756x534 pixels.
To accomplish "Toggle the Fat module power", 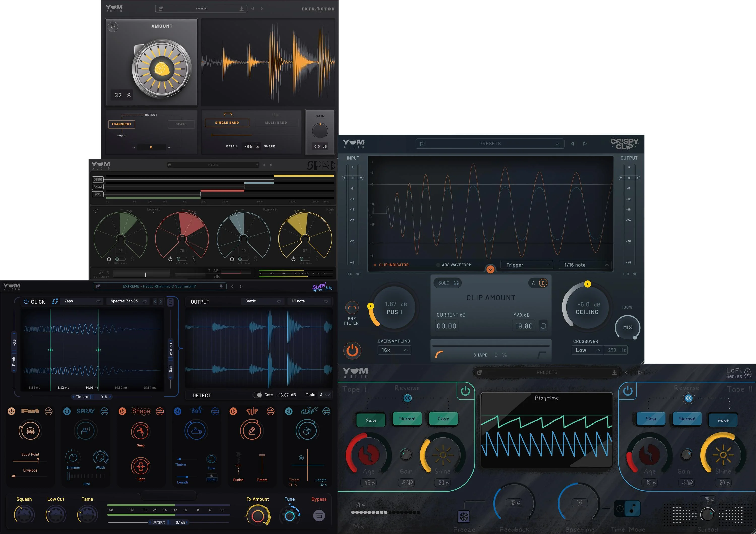I will coord(12,411).
